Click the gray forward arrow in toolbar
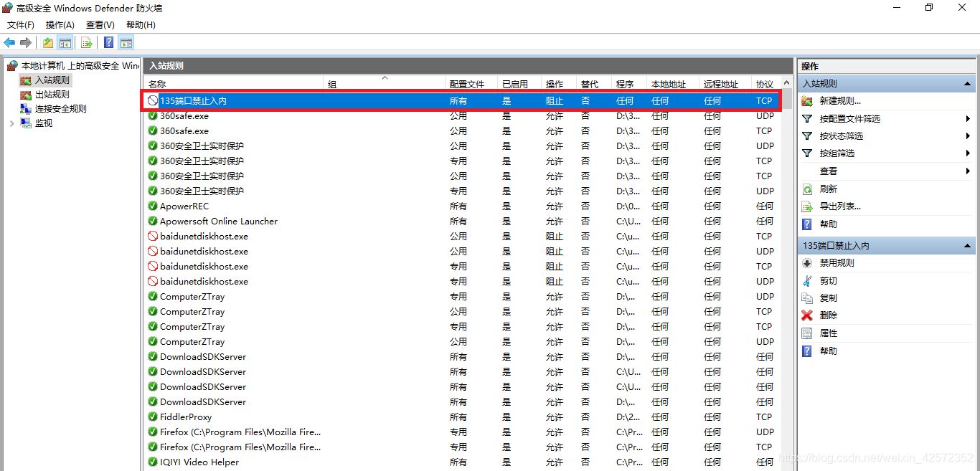This screenshot has height=471, width=980. (26, 42)
